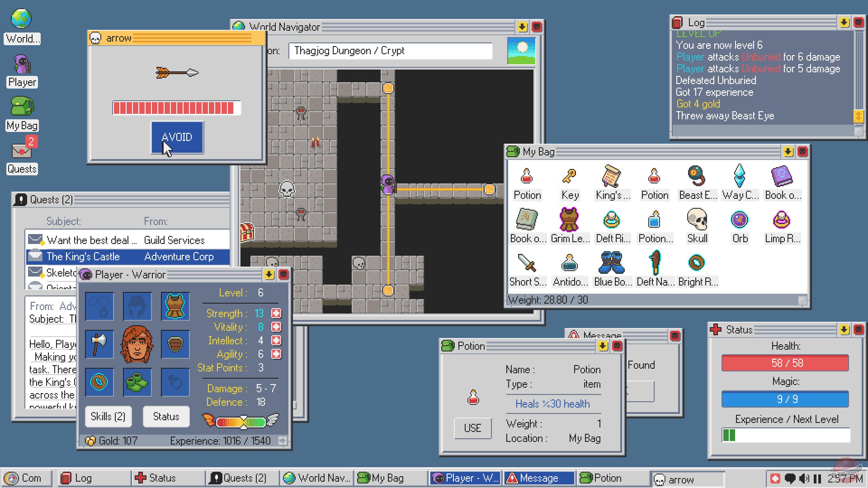Select the Skull item in My Bag
This screenshot has height=488, width=868.
(x=697, y=221)
